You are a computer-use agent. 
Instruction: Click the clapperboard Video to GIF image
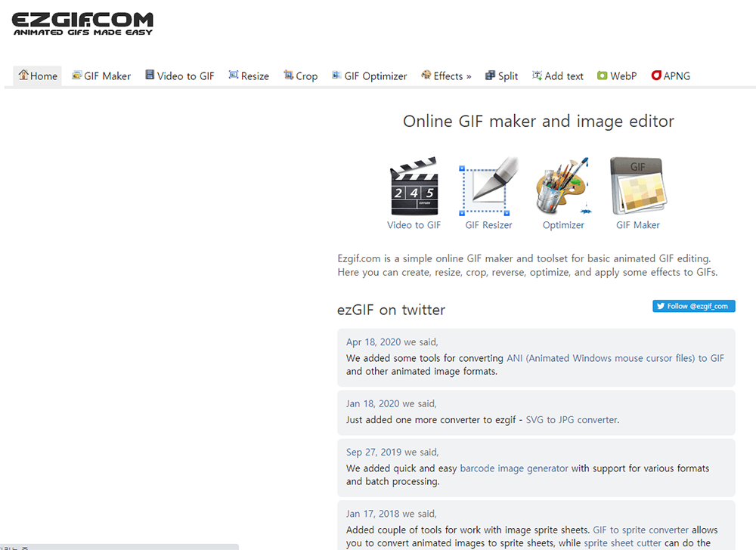pos(414,186)
